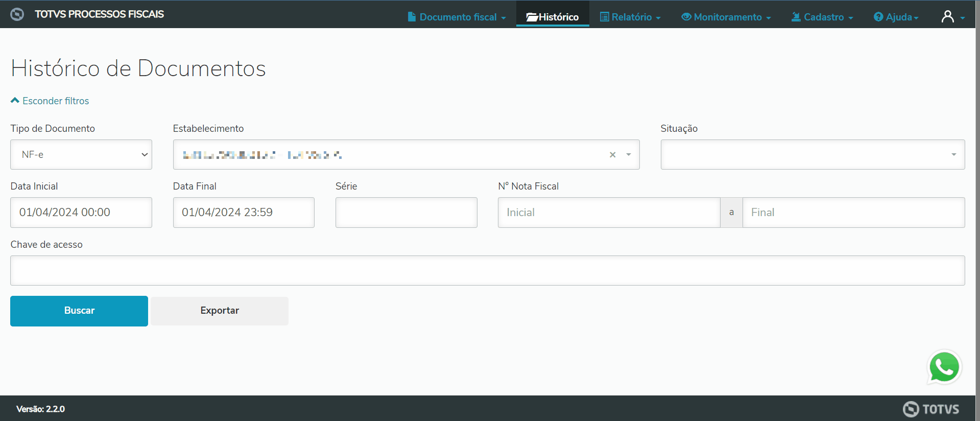Image resolution: width=980 pixels, height=421 pixels.
Task: Click the Exportar button
Action: click(x=220, y=311)
